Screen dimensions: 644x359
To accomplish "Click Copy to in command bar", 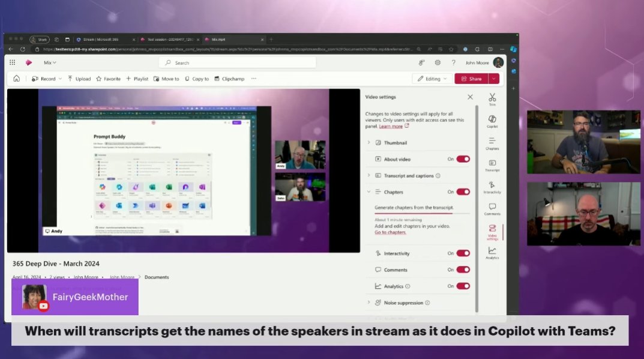I will [x=197, y=79].
